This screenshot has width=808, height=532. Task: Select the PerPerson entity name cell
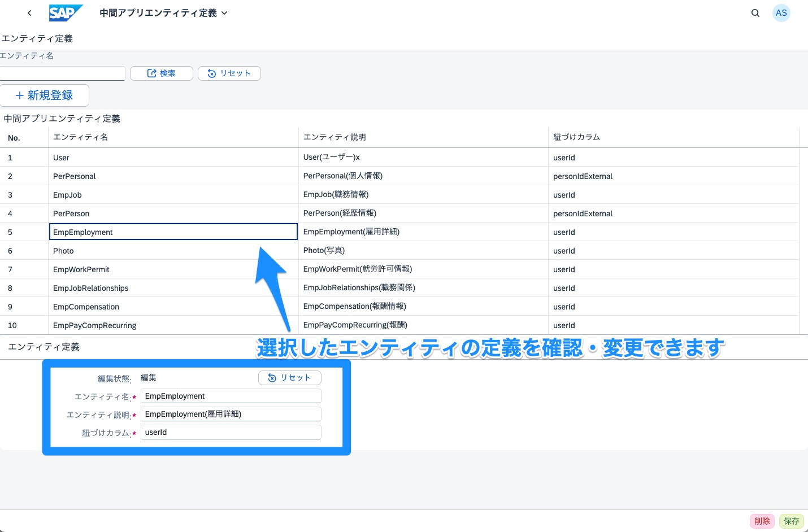coord(173,213)
